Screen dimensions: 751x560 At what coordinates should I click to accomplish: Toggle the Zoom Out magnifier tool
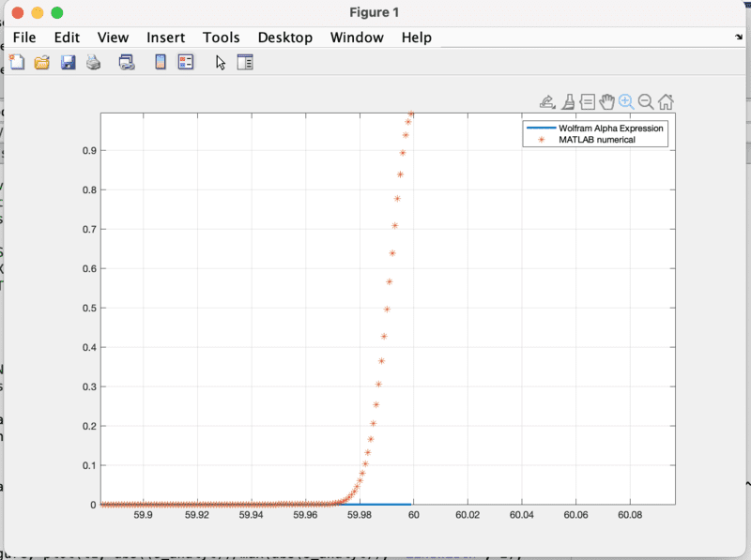(x=646, y=102)
